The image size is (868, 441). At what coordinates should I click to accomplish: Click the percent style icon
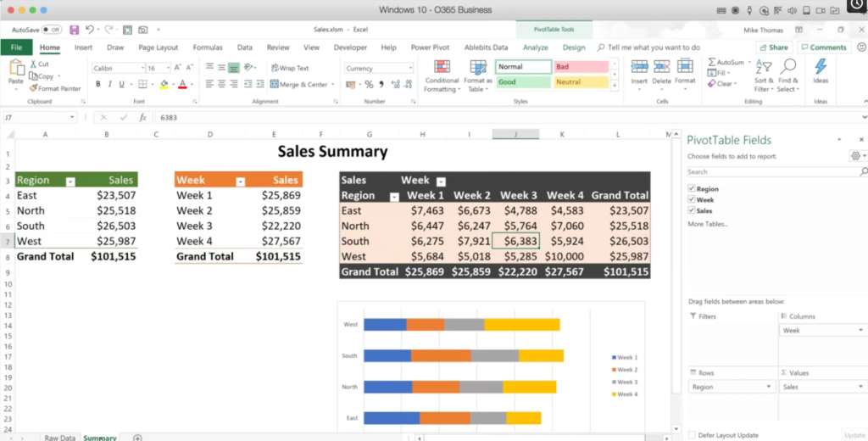click(x=369, y=84)
